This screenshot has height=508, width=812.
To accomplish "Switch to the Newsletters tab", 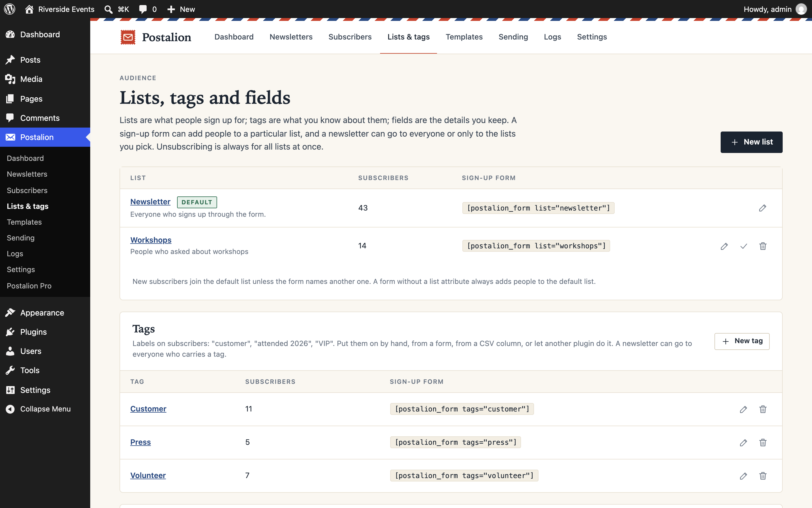I will [291, 37].
